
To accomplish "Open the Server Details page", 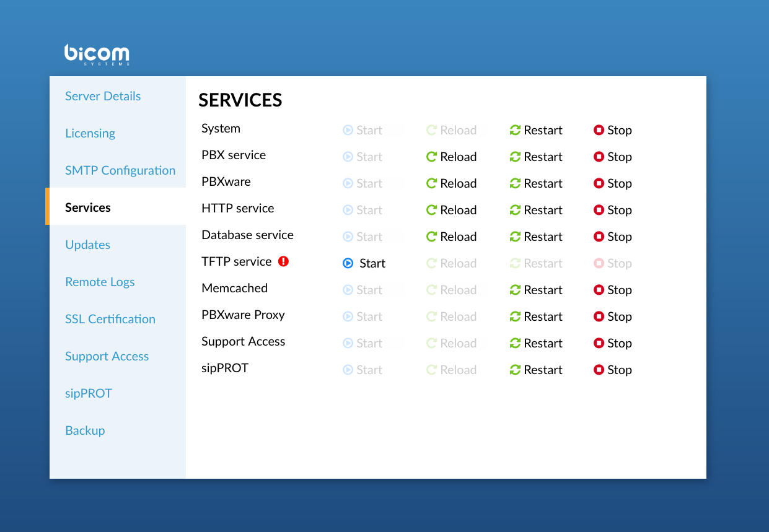I will click(103, 96).
